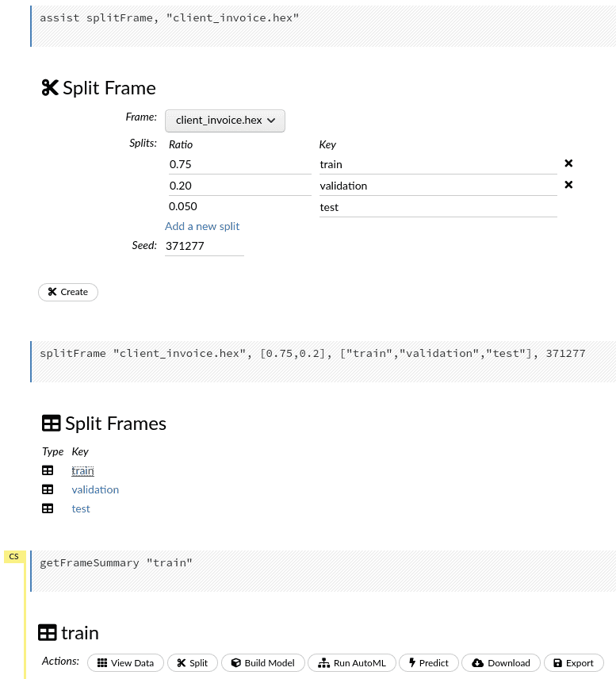Open the test frame link
This screenshot has width=616, height=679.
(81, 508)
